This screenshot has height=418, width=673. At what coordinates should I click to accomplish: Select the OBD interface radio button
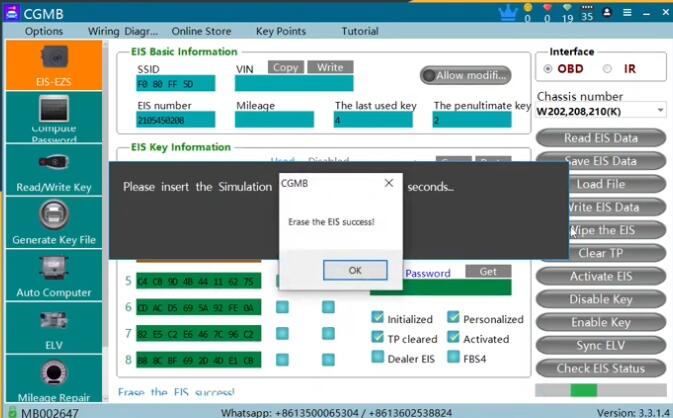548,69
